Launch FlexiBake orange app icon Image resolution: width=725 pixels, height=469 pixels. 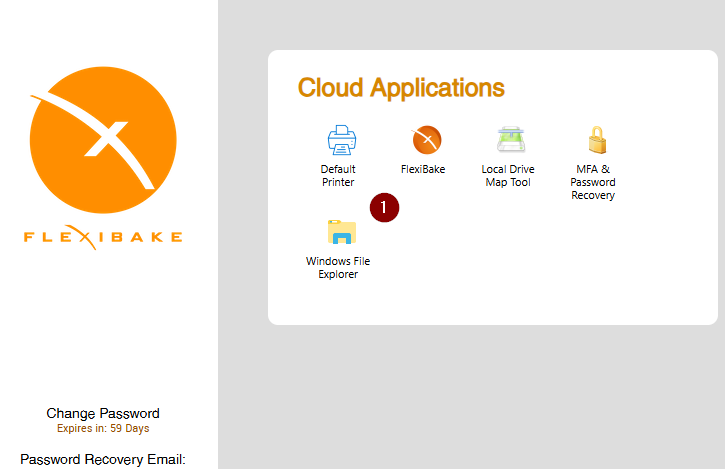pyautogui.click(x=427, y=140)
